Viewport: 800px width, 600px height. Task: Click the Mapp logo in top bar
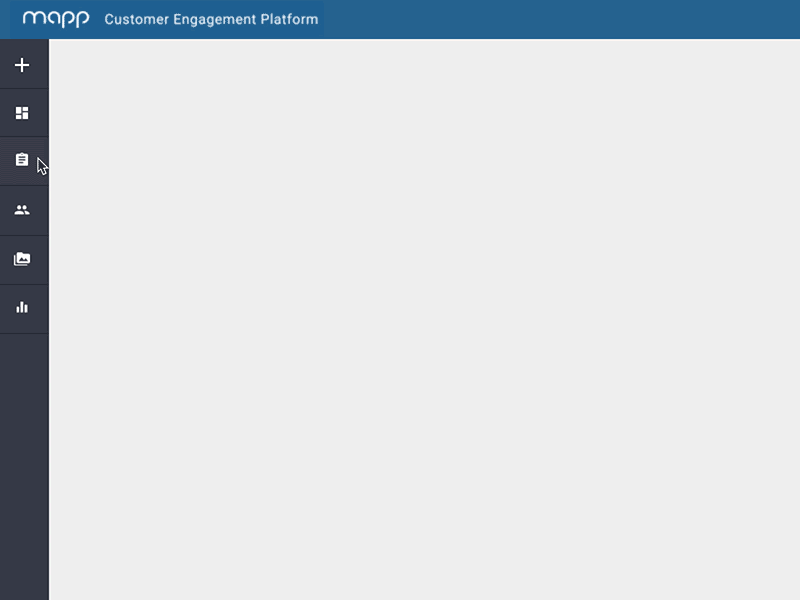[55, 18]
